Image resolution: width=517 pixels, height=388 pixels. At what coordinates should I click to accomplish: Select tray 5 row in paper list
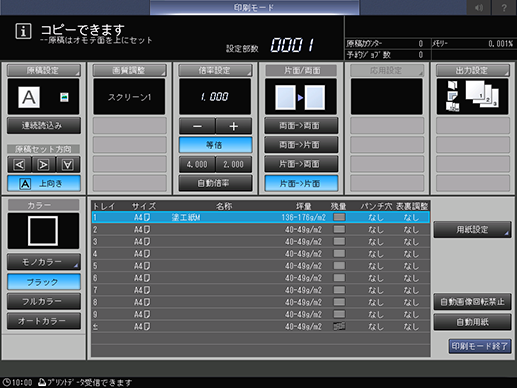(260, 266)
